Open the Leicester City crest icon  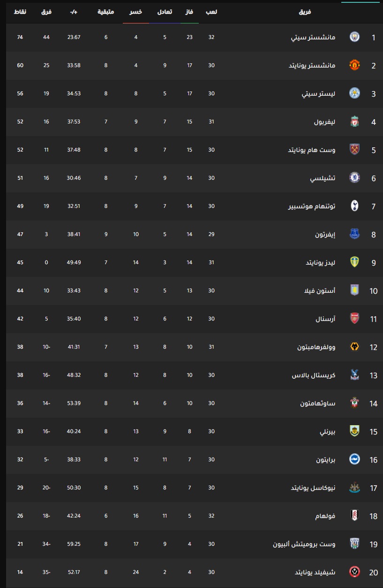click(x=355, y=93)
